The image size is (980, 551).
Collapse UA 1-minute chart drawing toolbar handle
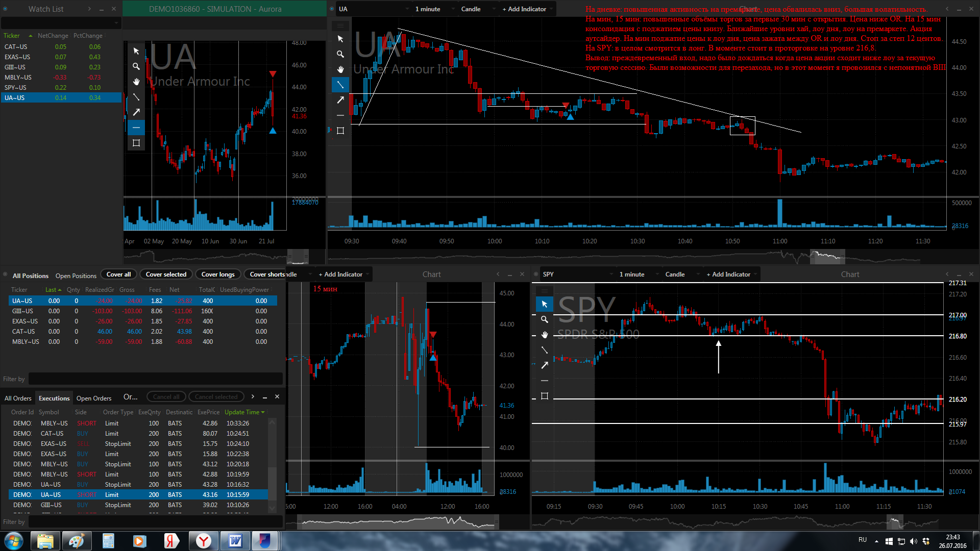pyautogui.click(x=340, y=26)
